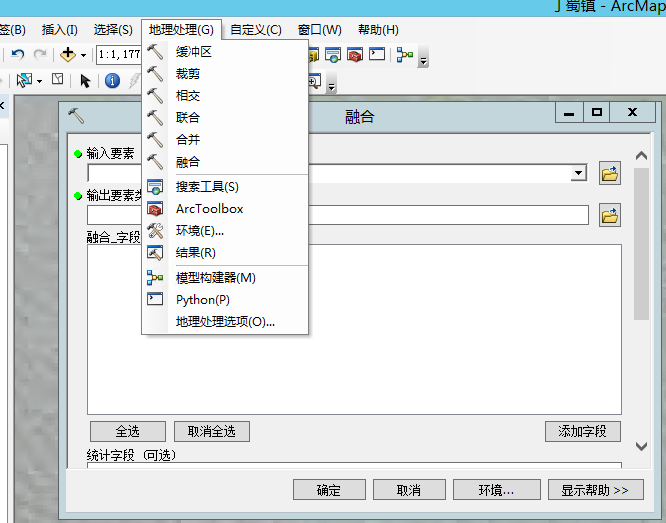The width and height of the screenshot is (666, 523).
Task: Open the Add Data dropdown arrow
Action: [84, 55]
